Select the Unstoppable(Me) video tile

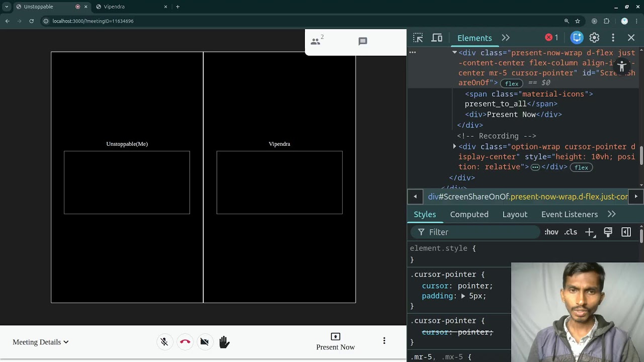click(127, 177)
